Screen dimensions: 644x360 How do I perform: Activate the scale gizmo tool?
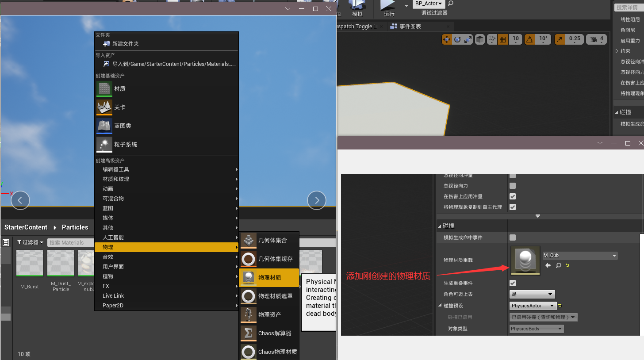coord(468,39)
